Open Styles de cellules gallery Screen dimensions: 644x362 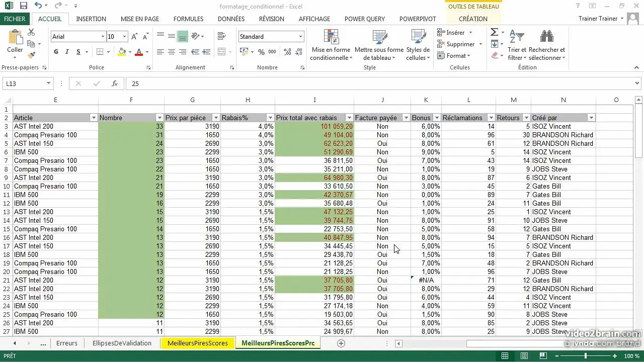418,45
